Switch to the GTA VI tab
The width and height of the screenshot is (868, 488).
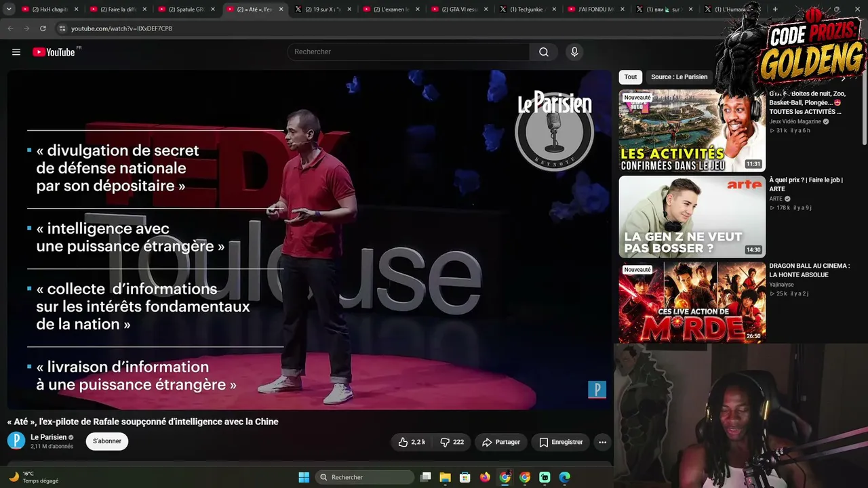tap(460, 9)
